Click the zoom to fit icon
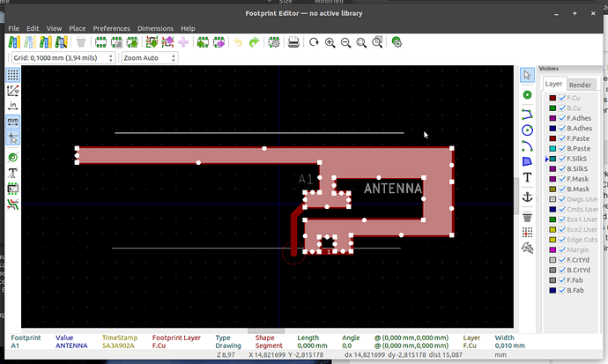Screen dimensions: 608x364 [361, 42]
